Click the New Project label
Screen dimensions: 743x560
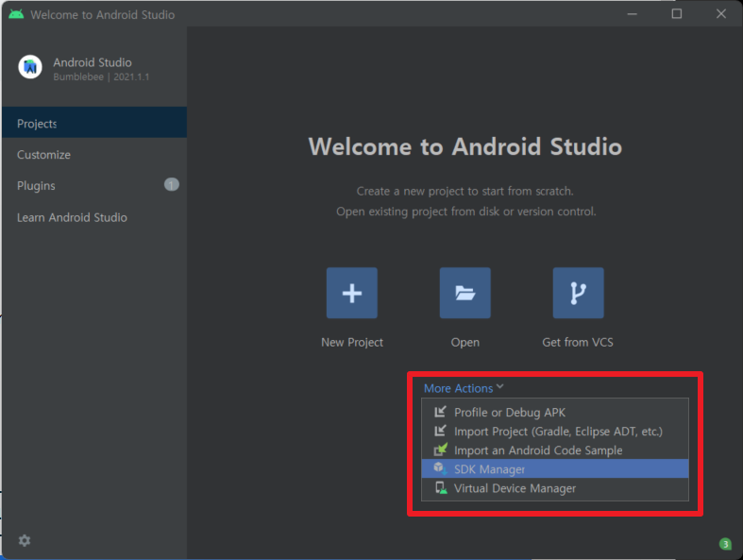(352, 343)
